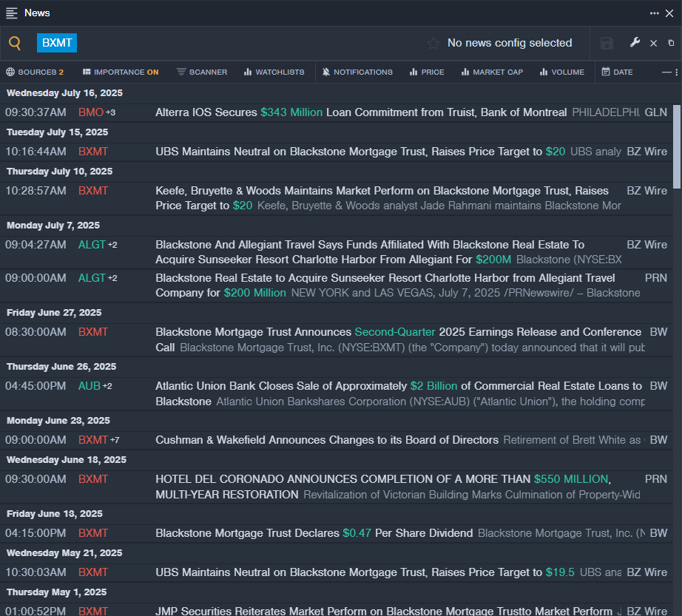Open UBS Raises Price Target to $20 headline
682x616 pixels.
pos(360,152)
